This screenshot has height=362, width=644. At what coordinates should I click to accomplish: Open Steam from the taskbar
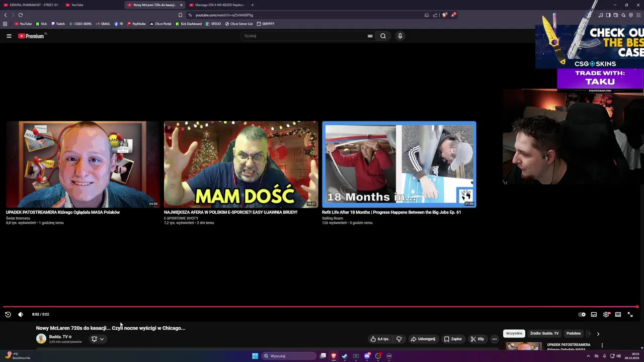click(345, 356)
